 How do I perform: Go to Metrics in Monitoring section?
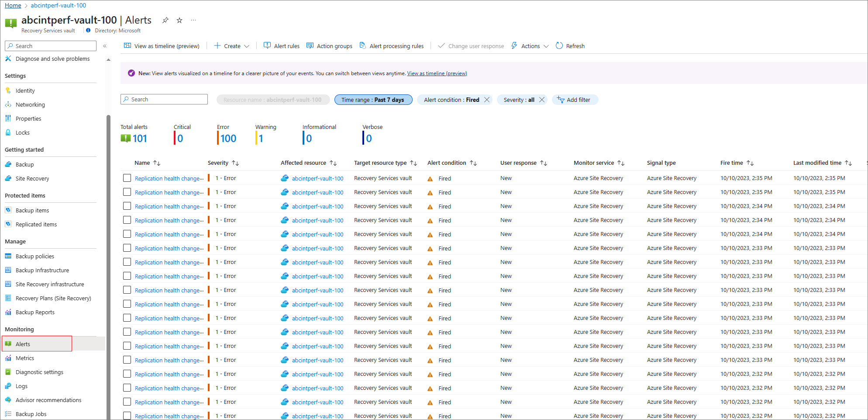click(x=25, y=358)
